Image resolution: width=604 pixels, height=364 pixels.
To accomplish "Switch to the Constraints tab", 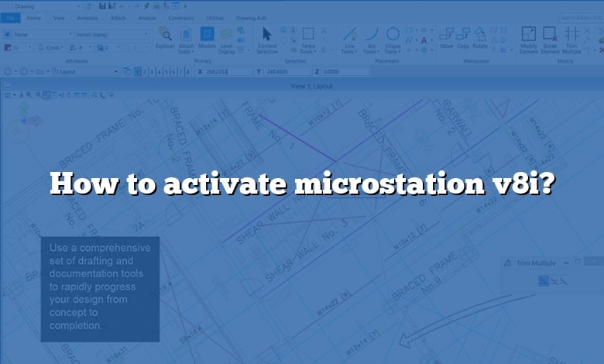I will [x=181, y=18].
